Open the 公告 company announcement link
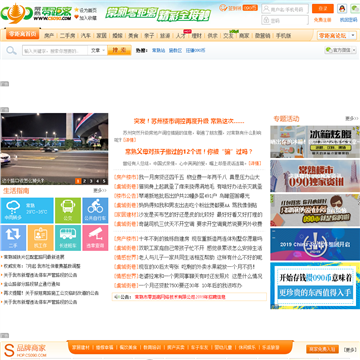This screenshot has height=360, width=360. 180,297
